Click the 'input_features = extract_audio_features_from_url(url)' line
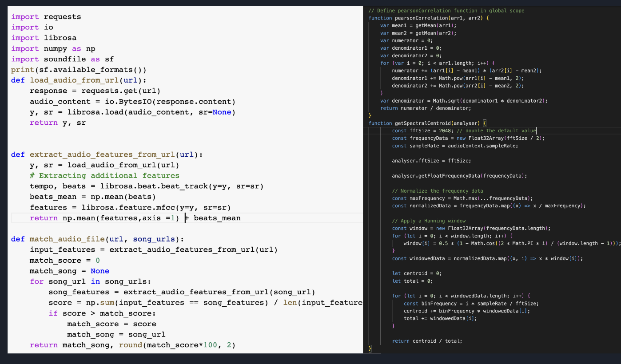The image size is (621, 364). tap(154, 250)
